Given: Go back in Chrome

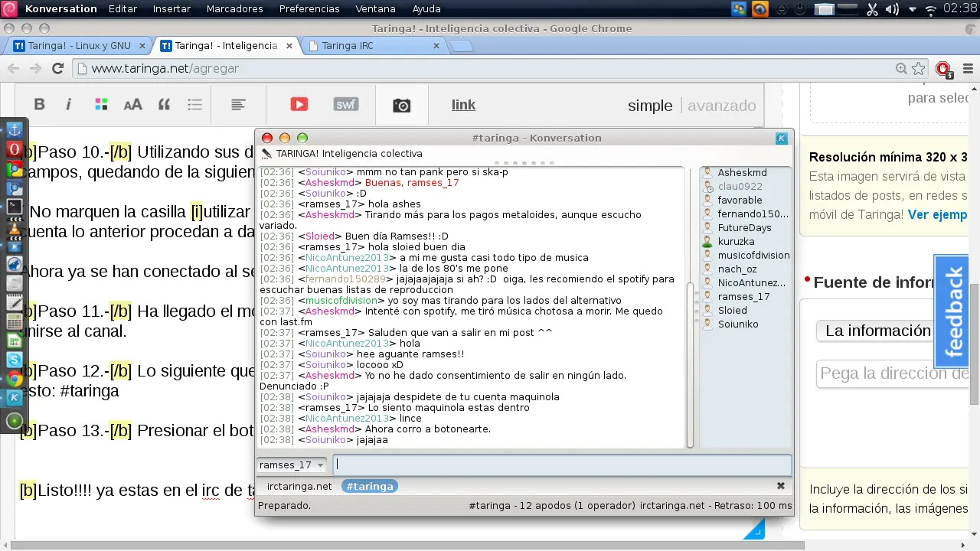Looking at the screenshot, I should click(13, 68).
